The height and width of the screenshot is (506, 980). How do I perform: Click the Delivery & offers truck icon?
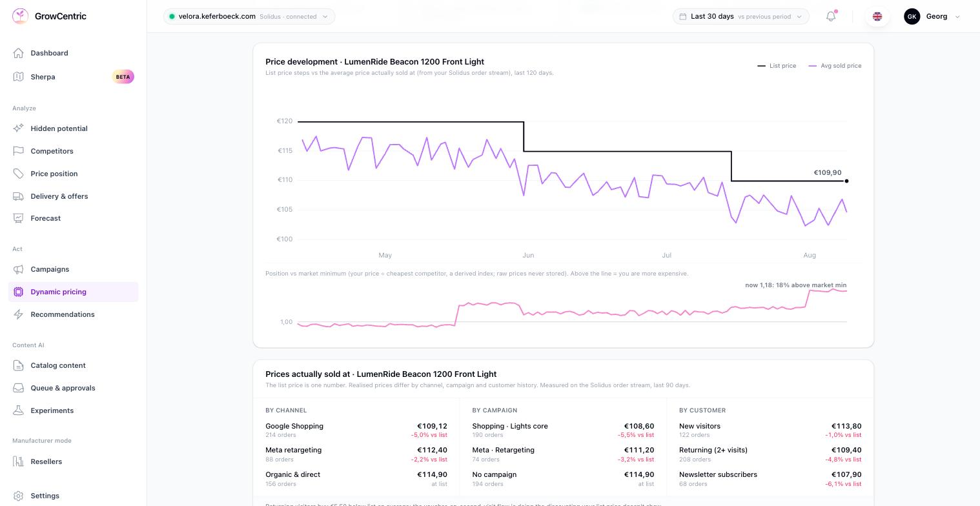tap(18, 196)
